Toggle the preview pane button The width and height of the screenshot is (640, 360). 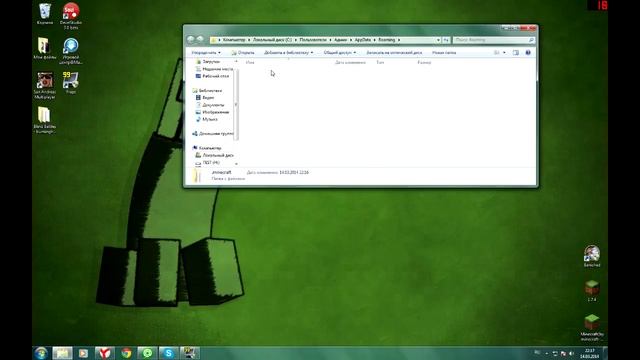click(x=516, y=53)
